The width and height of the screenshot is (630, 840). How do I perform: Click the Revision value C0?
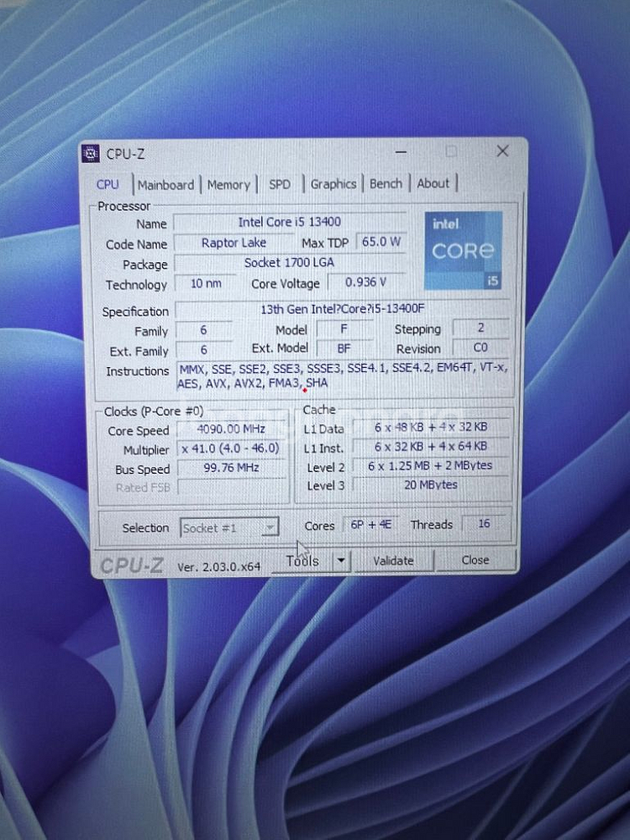[480, 348]
